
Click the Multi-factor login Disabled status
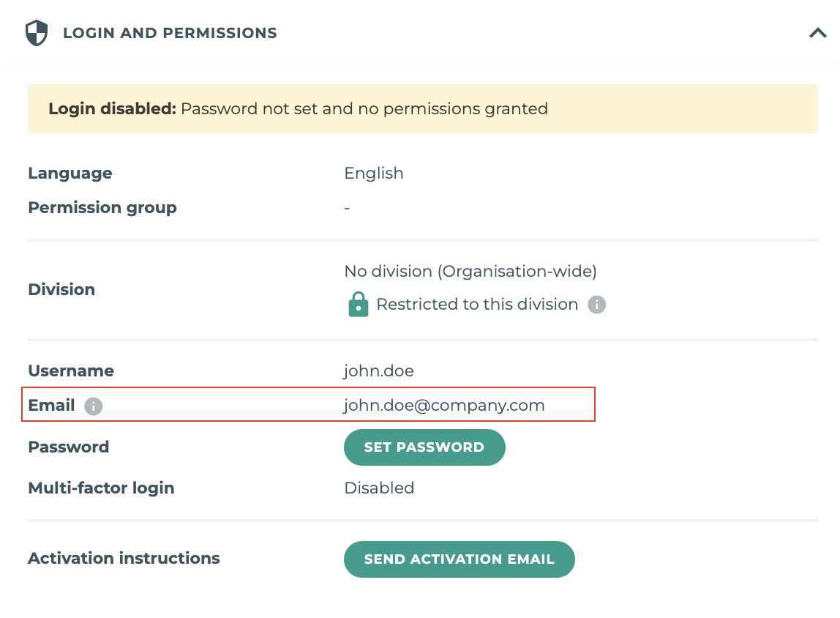click(x=379, y=488)
